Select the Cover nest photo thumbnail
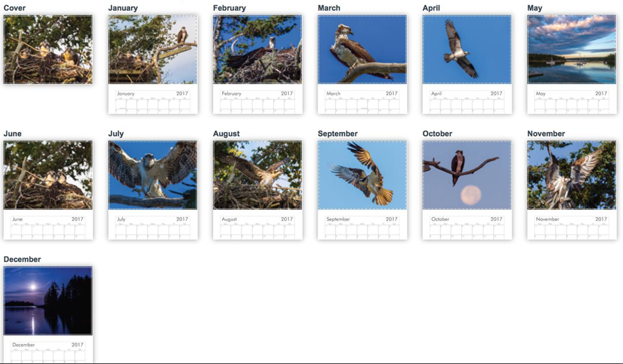This screenshot has width=623, height=364. [48, 50]
